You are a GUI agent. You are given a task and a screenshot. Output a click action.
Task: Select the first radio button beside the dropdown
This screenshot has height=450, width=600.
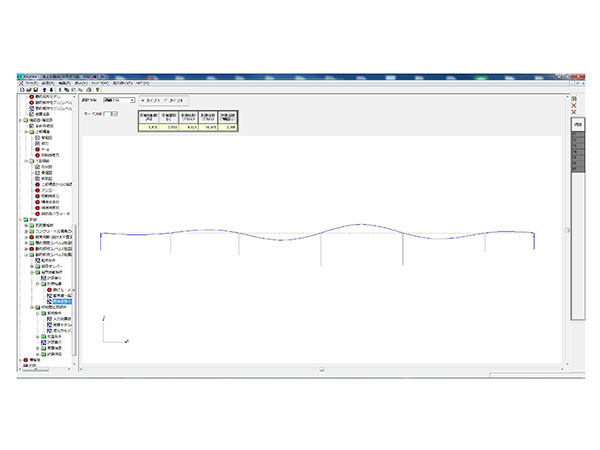143,100
